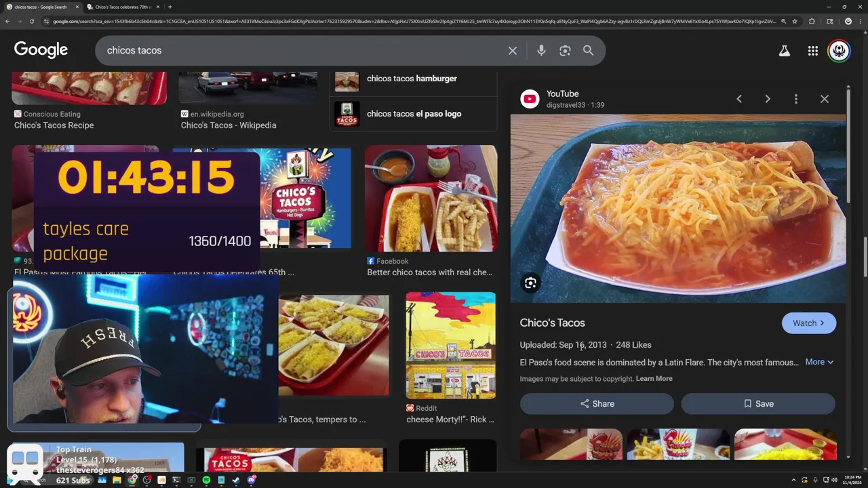Open the Chico's Tacos title link
This screenshot has height=488, width=868.
pyautogui.click(x=552, y=323)
